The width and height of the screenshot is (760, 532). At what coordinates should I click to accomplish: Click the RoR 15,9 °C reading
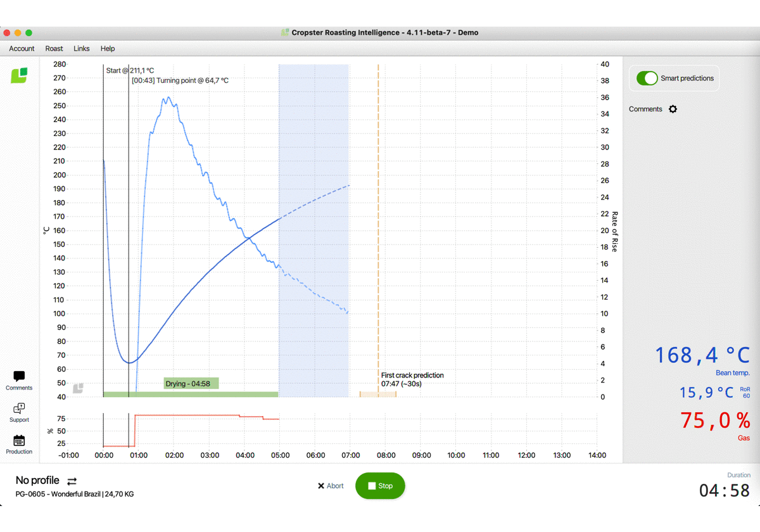click(706, 393)
